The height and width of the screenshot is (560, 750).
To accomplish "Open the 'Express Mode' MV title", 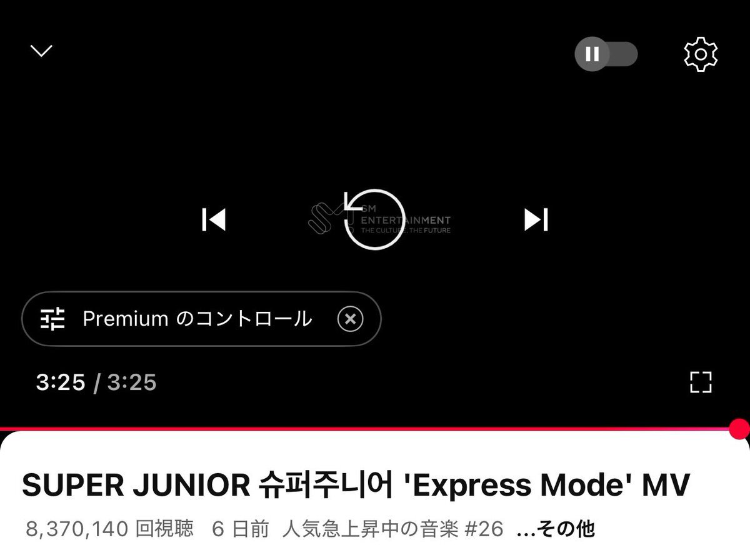I will [x=356, y=485].
